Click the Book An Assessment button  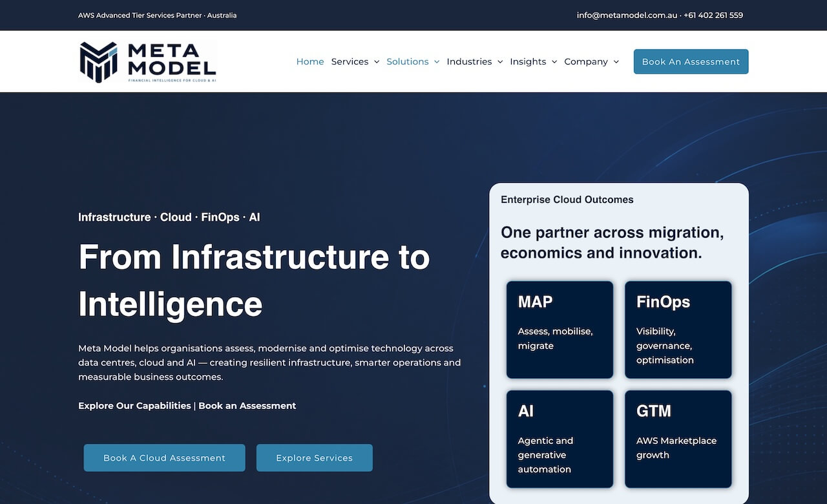691,61
